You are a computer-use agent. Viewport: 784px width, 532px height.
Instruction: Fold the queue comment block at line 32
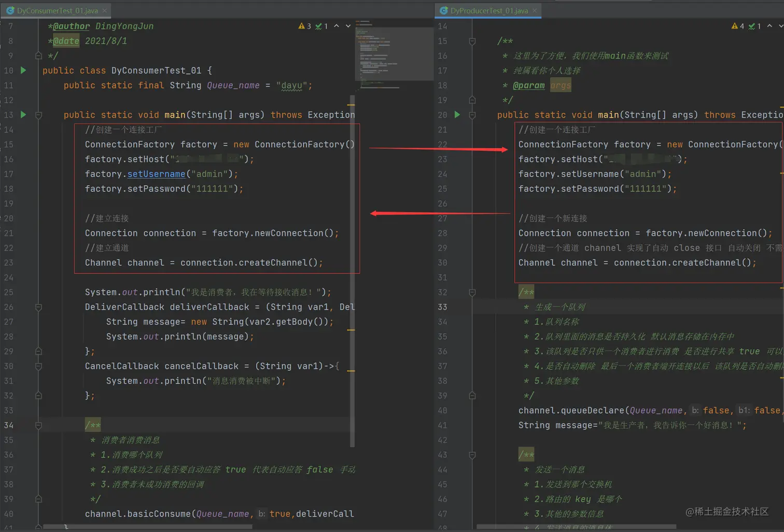(472, 292)
